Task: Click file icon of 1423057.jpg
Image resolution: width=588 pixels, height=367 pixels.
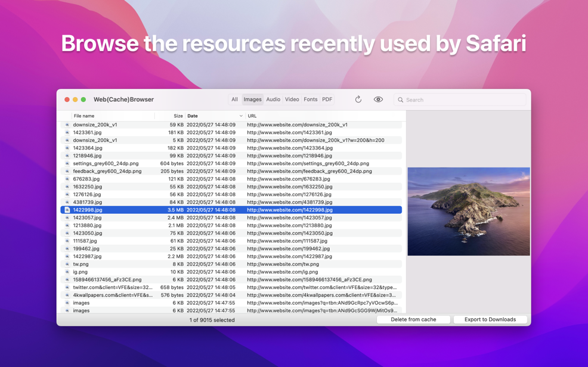Action: (67, 217)
